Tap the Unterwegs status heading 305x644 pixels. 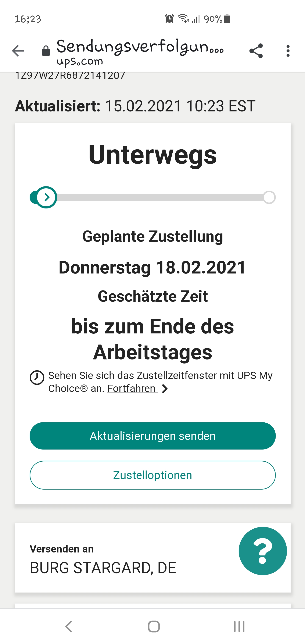152,154
